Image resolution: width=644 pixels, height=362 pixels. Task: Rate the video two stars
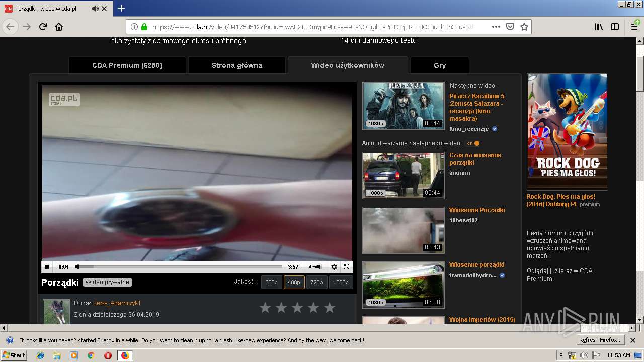[x=281, y=308]
